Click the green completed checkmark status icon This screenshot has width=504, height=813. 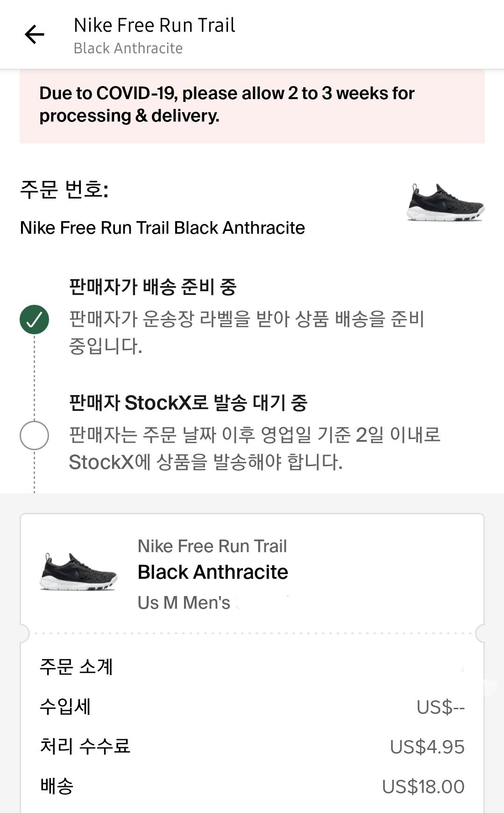[34, 319]
